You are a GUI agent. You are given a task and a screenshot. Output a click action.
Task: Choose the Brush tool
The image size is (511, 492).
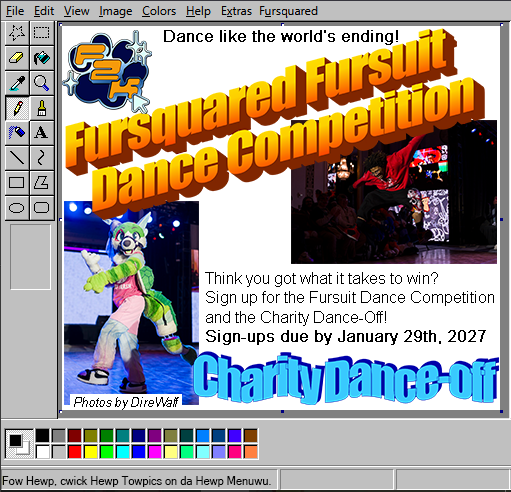tap(42, 108)
